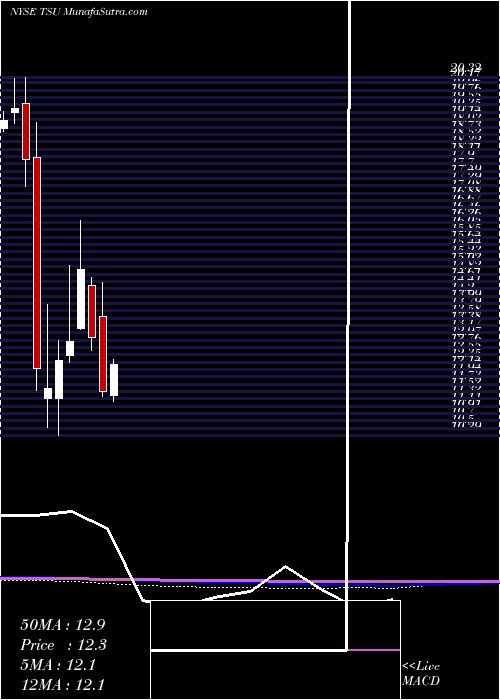Viewport: 500px width, 700px height.
Task: Select the 50MA : 12.9 readout
Action: 62,625
